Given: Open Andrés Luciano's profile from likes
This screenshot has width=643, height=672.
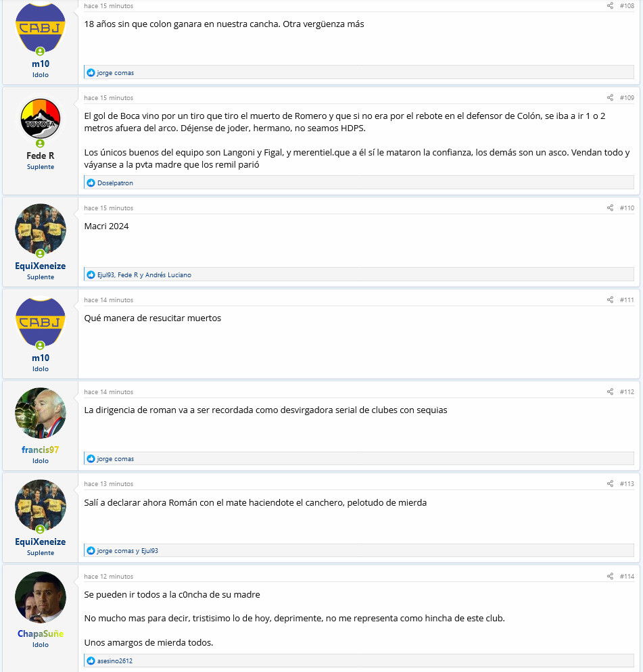Looking at the screenshot, I should pyautogui.click(x=168, y=275).
